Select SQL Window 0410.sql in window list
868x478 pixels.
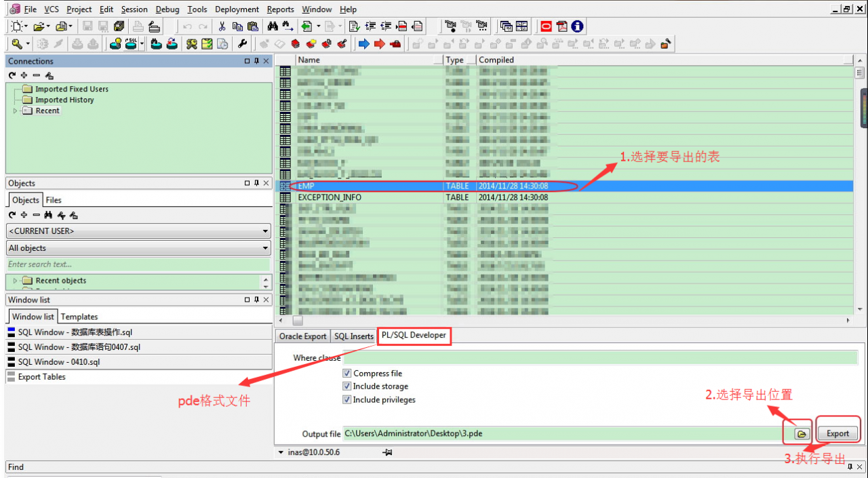tap(138, 362)
